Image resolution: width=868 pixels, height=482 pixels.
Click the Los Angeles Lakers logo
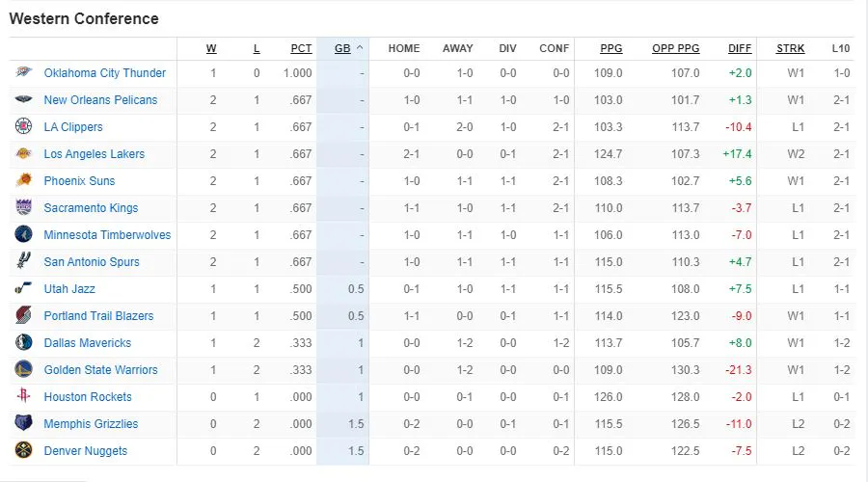pyautogui.click(x=24, y=153)
